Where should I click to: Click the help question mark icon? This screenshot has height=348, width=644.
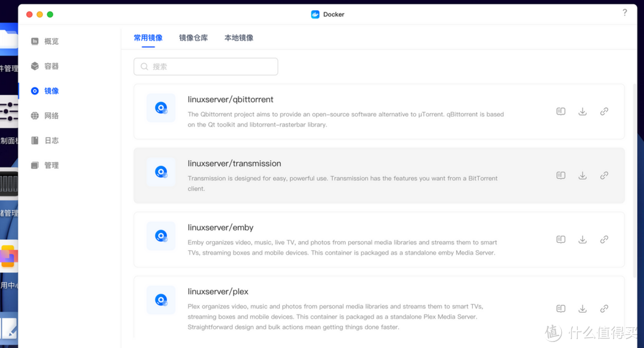pyautogui.click(x=624, y=12)
